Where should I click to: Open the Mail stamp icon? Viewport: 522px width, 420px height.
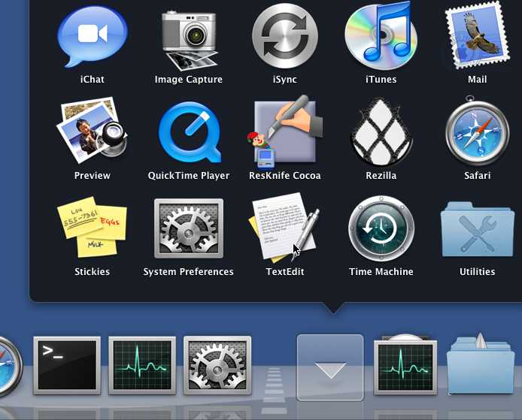[477, 36]
